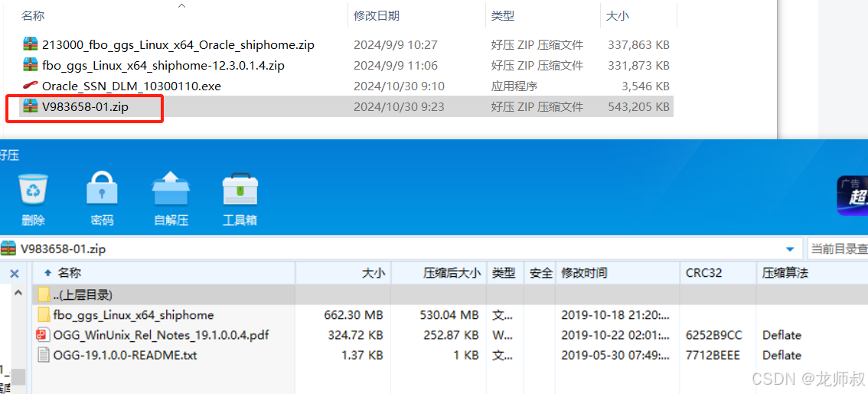Sort Explorer files by 类型 header

(503, 17)
